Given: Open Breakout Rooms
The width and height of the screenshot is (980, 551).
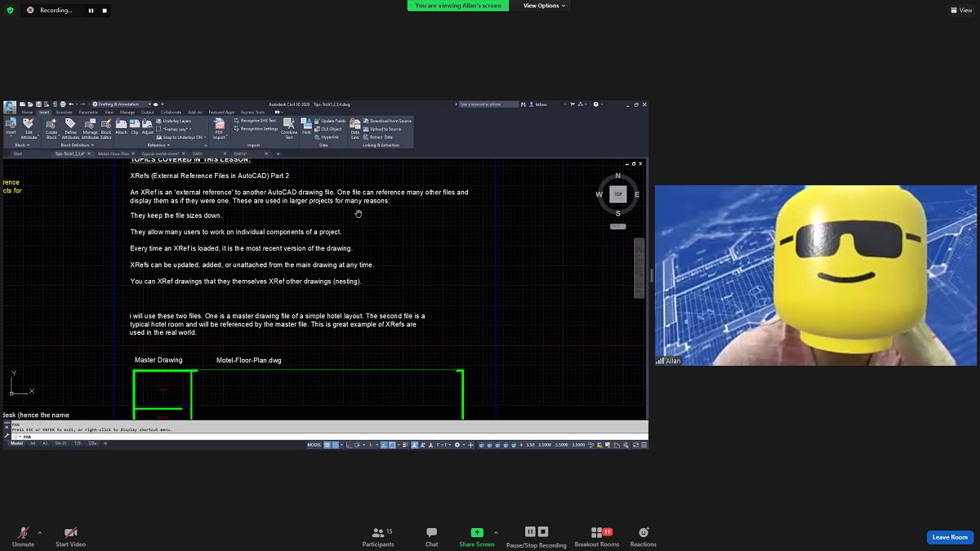Looking at the screenshot, I should 597,536.
